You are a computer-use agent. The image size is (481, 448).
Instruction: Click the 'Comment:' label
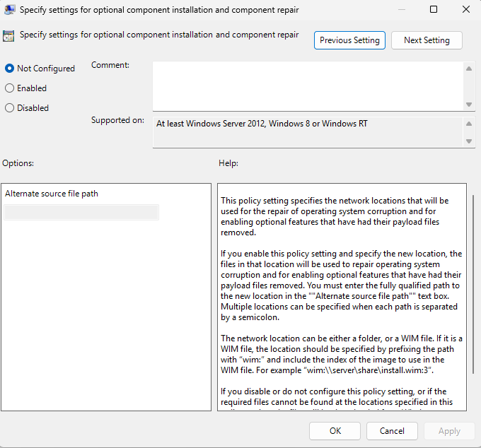tap(110, 65)
